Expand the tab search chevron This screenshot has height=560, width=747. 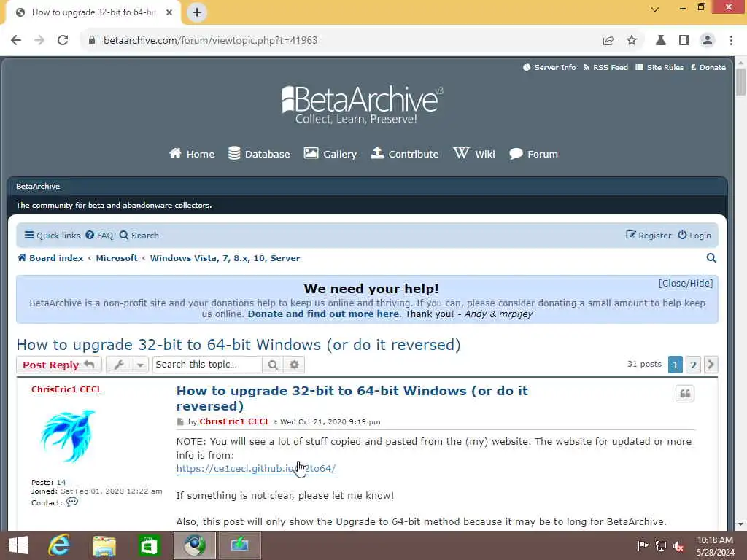click(655, 9)
